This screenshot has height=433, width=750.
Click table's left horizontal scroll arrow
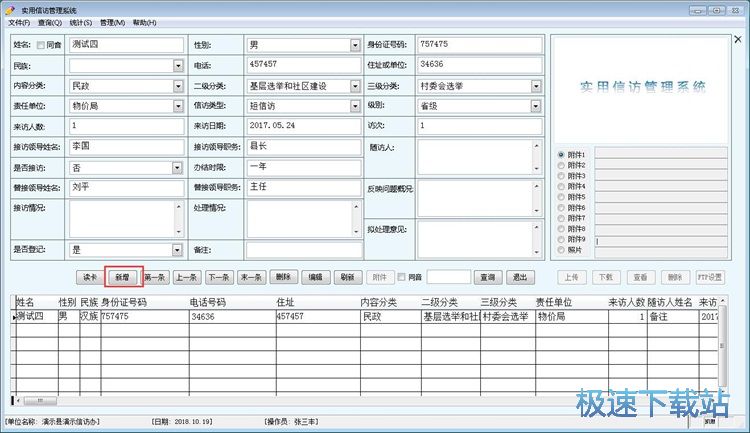point(18,400)
